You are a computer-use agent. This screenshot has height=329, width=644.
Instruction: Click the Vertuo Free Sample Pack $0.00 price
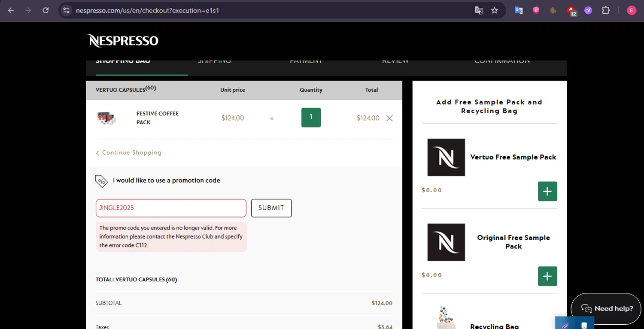[x=432, y=190]
